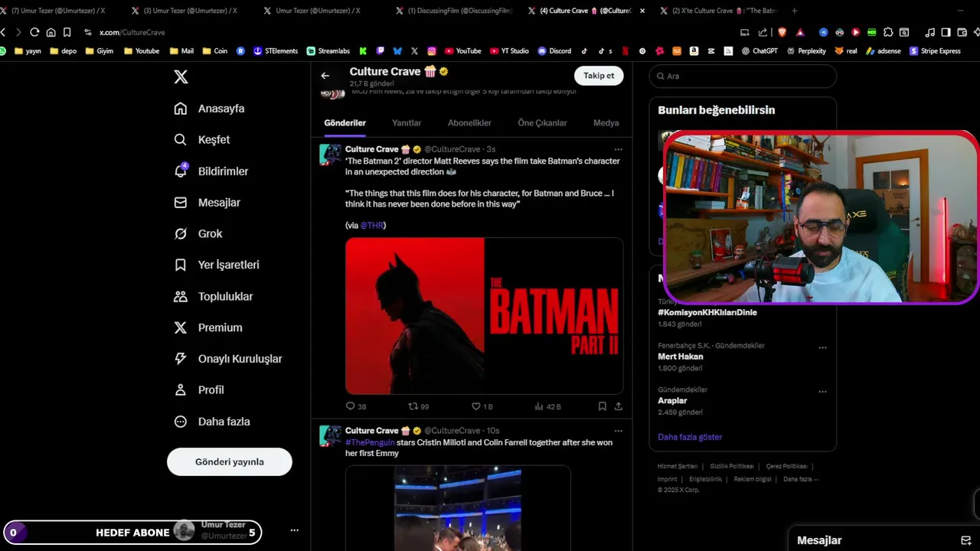
Task: Like the Batman 2 post
Action: (x=482, y=406)
